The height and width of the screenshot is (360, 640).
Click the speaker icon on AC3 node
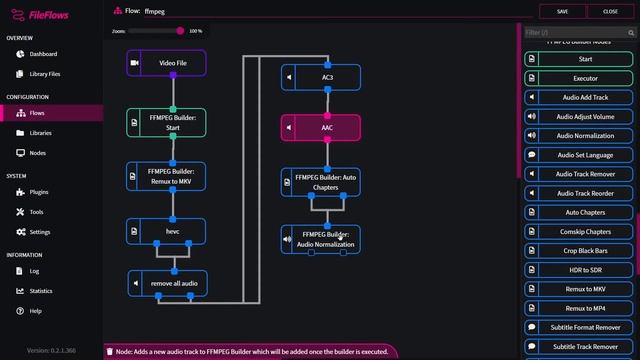289,77
